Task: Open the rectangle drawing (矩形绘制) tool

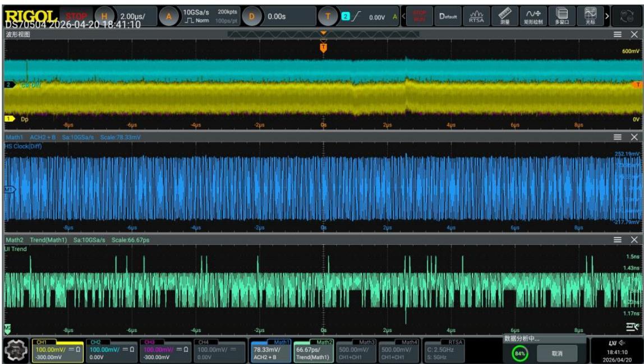Action: [x=533, y=16]
